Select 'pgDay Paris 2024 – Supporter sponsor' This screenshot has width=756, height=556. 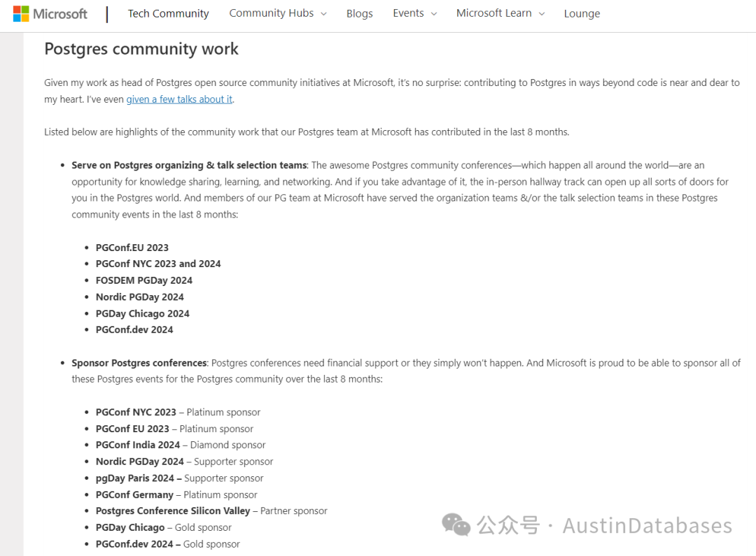[180, 478]
